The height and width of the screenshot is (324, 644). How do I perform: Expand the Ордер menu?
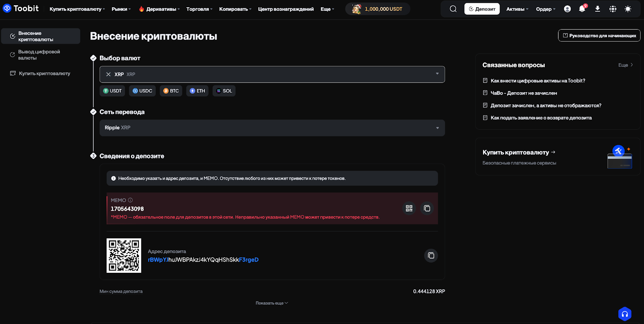pos(545,9)
